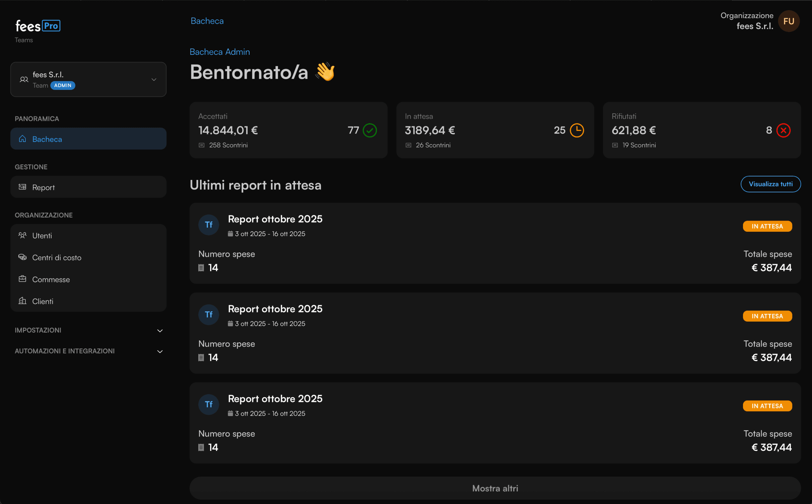Open the fees S.r.l. team dropdown
The width and height of the screenshot is (812, 504).
pos(88,79)
